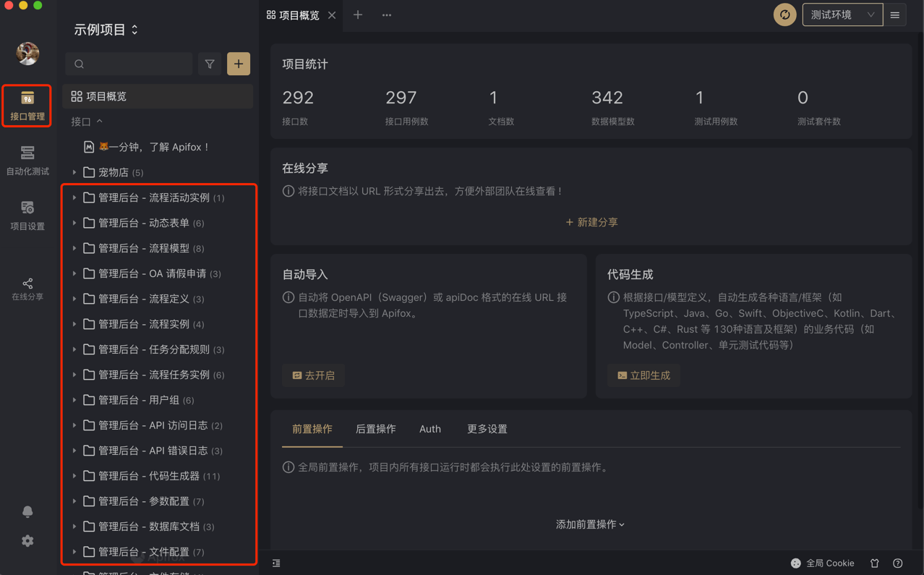924x575 pixels.
Task: Open the 测试环境 environment dropdown
Action: [x=842, y=14]
